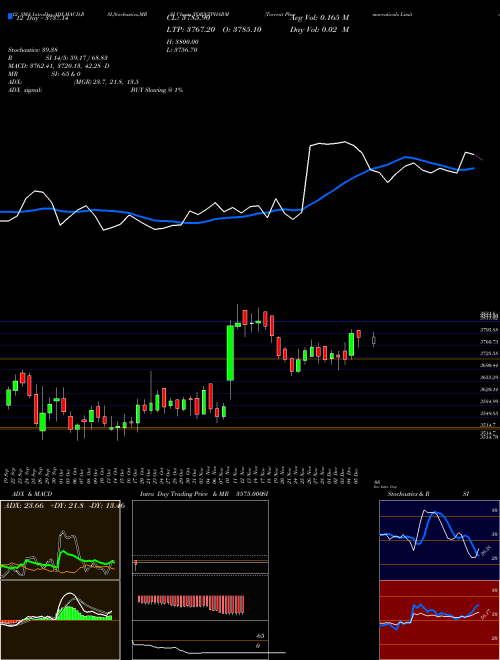Click the Avg Vol: 0.165 M text
Screen dimensions: 500x660
point(320,18)
